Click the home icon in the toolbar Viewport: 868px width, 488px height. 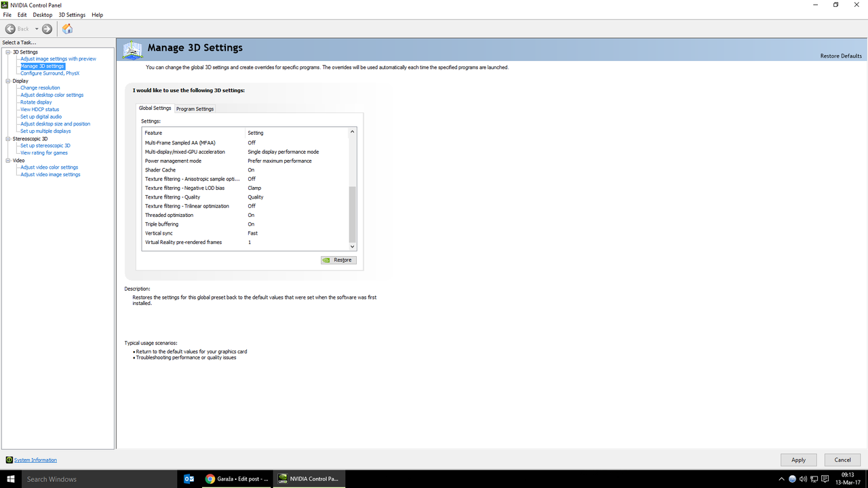pyautogui.click(x=66, y=28)
